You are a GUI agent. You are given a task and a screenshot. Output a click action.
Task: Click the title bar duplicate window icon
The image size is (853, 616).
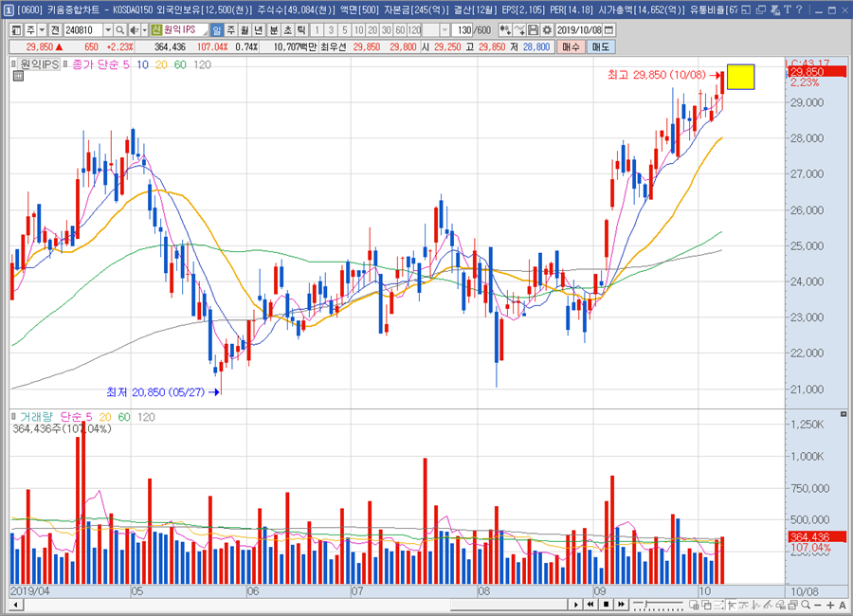[x=761, y=9]
